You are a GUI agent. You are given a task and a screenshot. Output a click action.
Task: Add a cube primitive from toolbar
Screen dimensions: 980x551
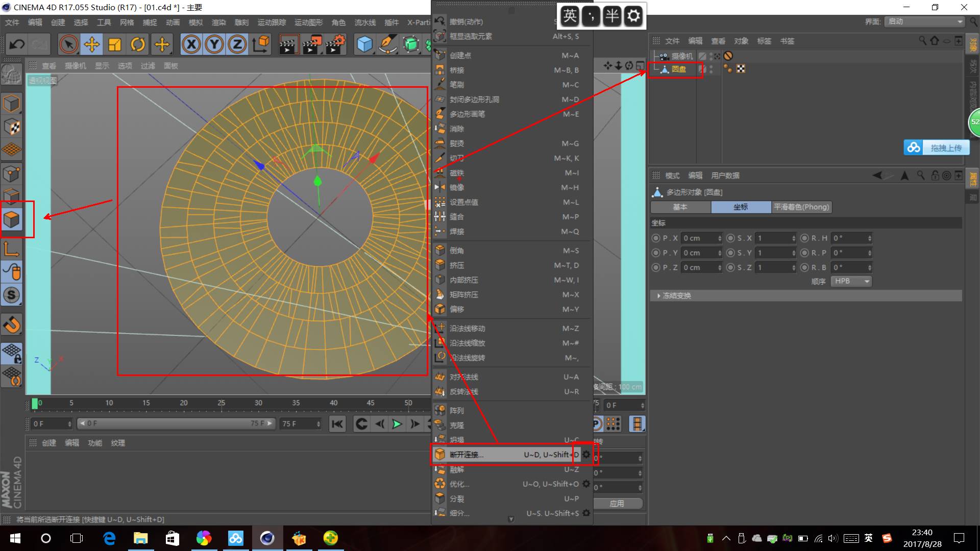(x=364, y=44)
